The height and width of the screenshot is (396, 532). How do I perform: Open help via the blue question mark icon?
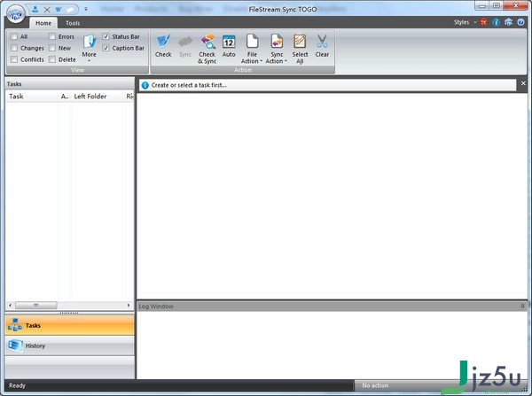(x=520, y=22)
